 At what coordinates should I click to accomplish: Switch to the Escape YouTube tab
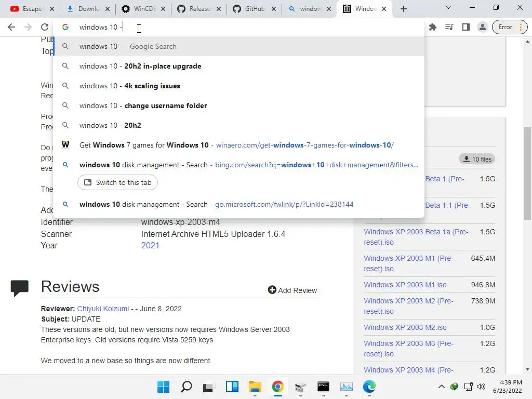tap(32, 9)
